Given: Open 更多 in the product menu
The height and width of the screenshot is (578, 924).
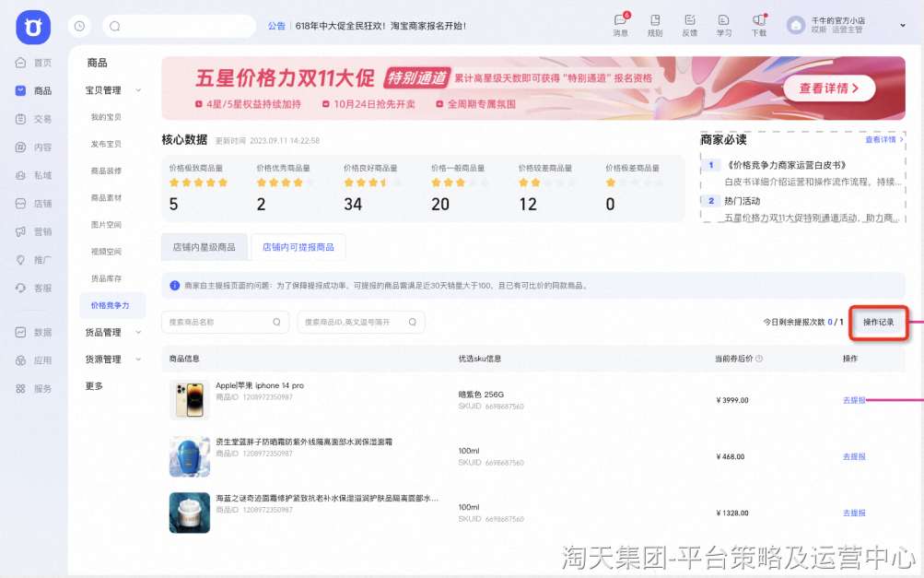Looking at the screenshot, I should point(94,385).
